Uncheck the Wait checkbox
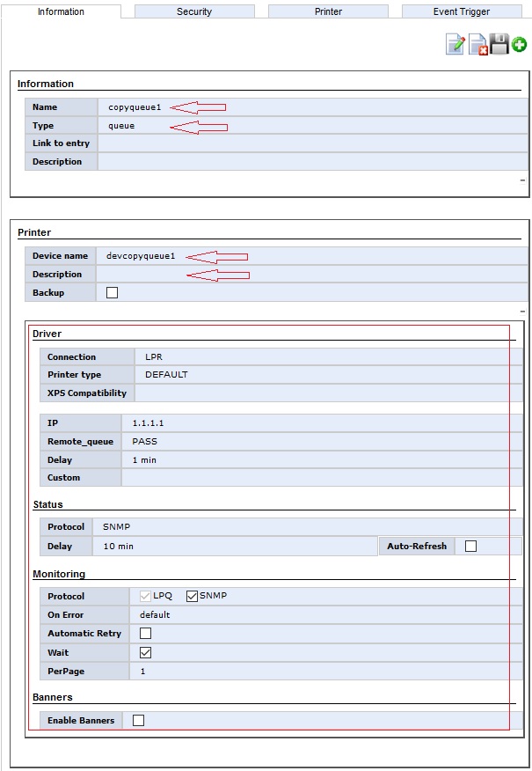The width and height of the screenshot is (532, 771). pos(146,652)
